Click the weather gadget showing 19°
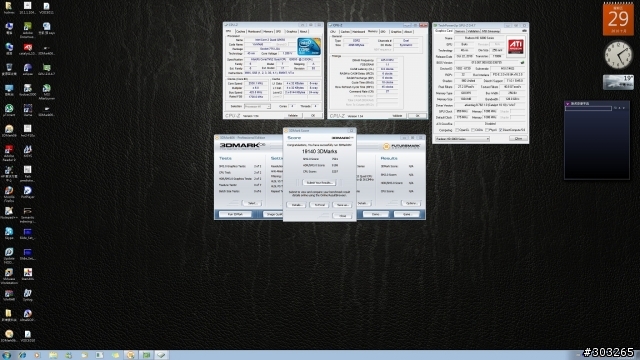 pos(618,82)
